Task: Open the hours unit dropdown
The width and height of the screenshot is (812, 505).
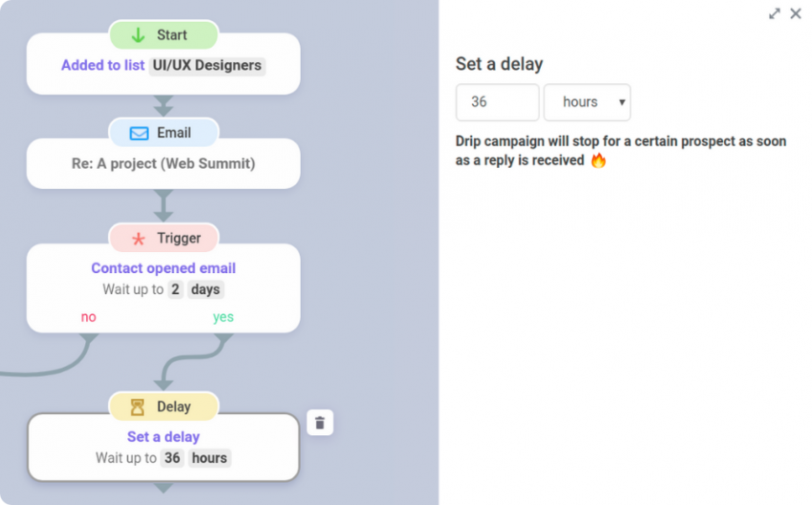Action: tap(587, 102)
